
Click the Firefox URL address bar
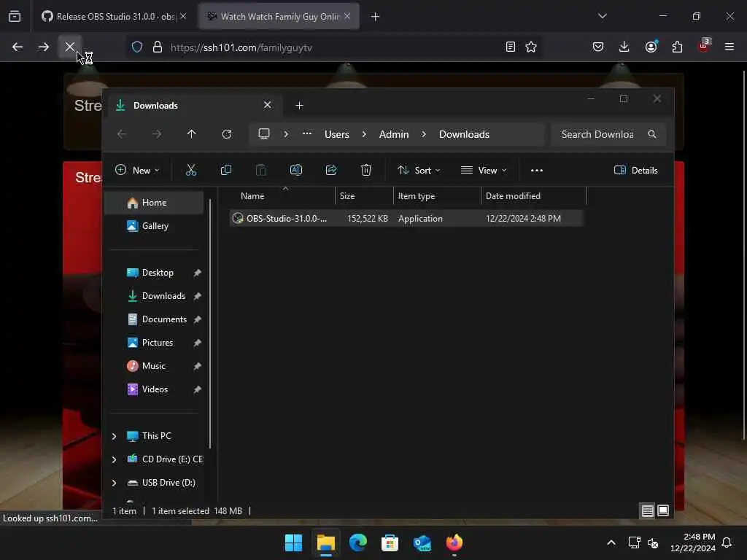pyautogui.click(x=333, y=47)
